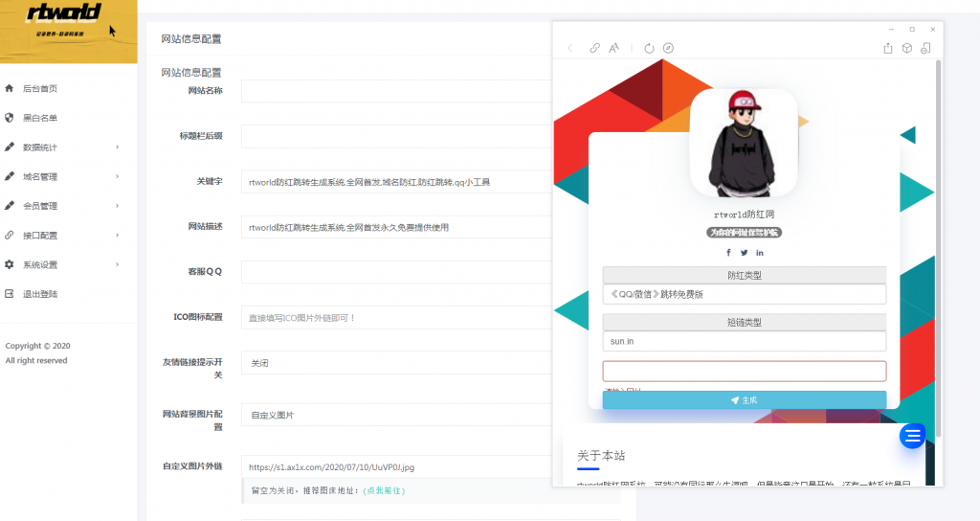The height and width of the screenshot is (521, 980).
Task: Click the font size icon in preview toolbar
Action: (x=614, y=48)
